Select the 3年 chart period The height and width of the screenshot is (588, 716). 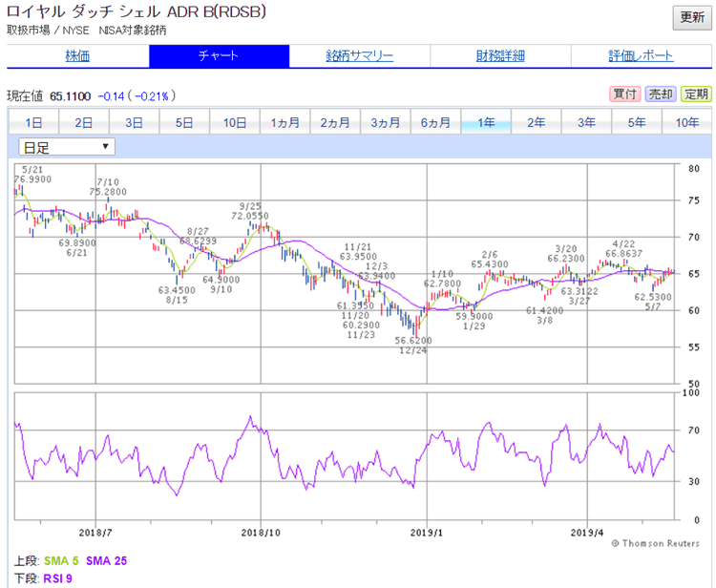pyautogui.click(x=586, y=122)
